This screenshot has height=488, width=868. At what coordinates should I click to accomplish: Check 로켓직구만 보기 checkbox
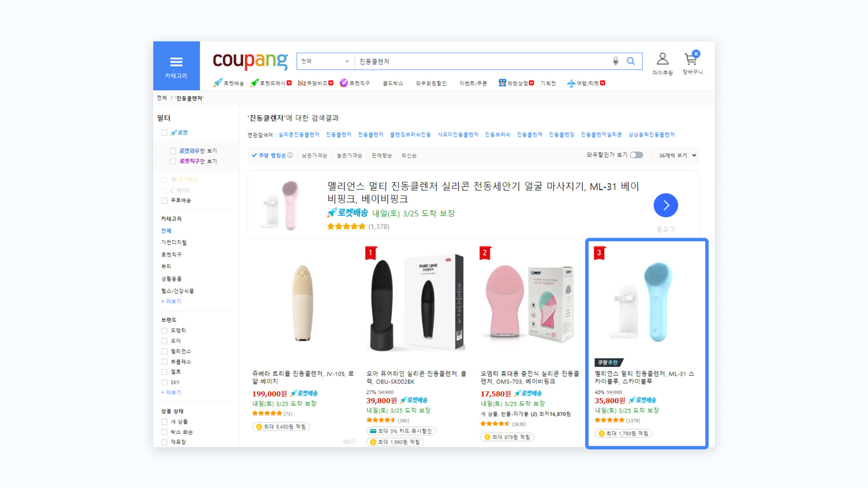pos(173,161)
